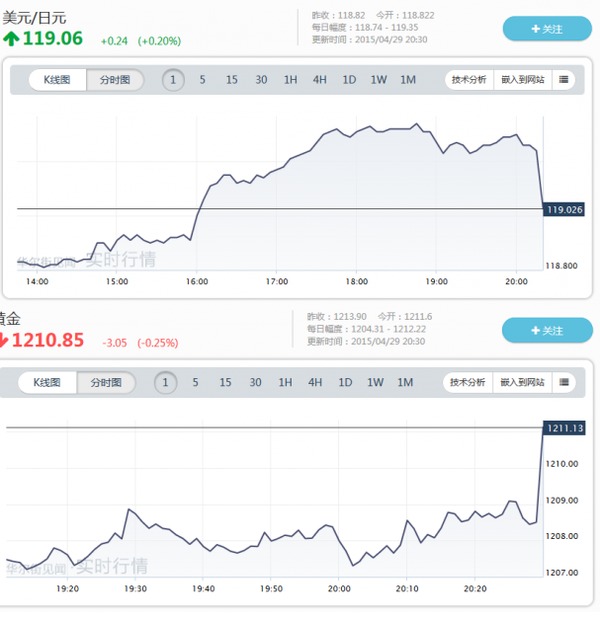Click 嵌入到网站 on the gold chart
Viewport: 600px width, 619px height.
point(520,382)
